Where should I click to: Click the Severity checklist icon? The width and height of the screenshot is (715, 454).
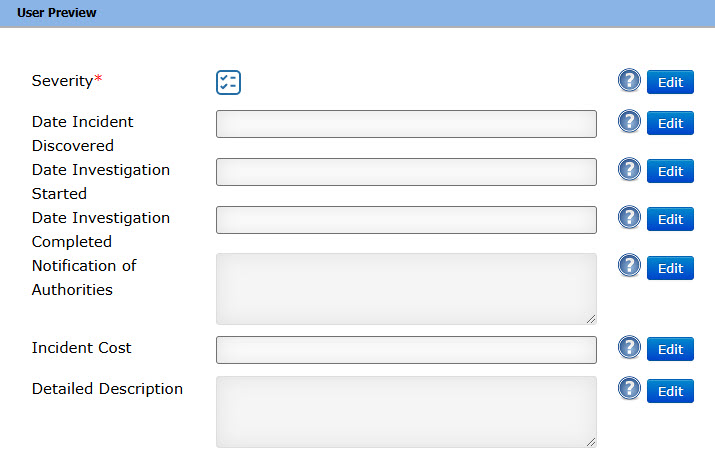click(x=228, y=83)
